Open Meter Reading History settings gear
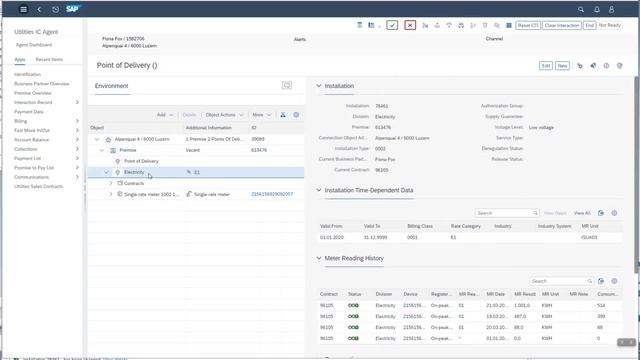Screen dimensions: 640x360 coord(614,281)
